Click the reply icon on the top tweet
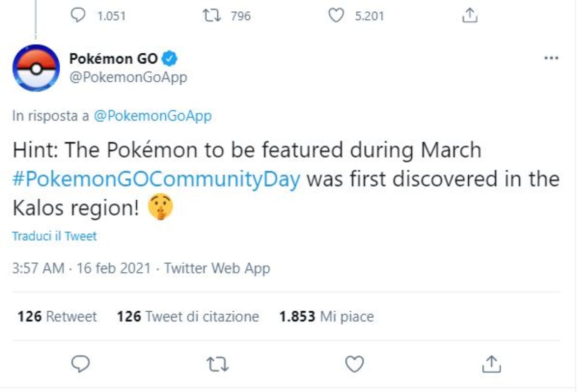Screen dimensions: 578x392 [78, 16]
